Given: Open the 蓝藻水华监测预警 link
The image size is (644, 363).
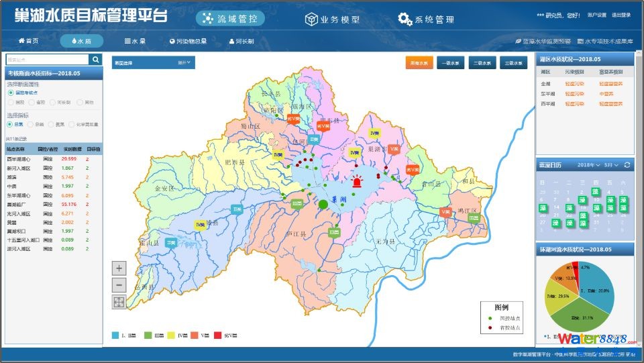Looking at the screenshot, I should pyautogui.click(x=543, y=41).
